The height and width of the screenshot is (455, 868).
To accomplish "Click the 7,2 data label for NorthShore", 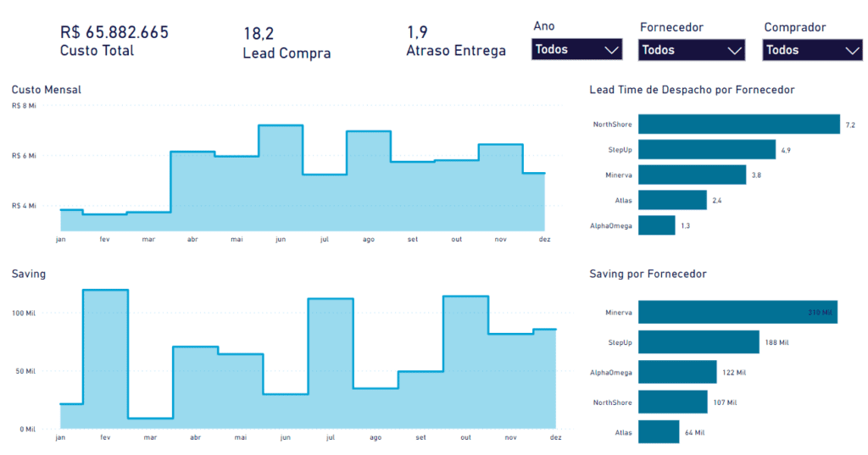I will click(850, 125).
